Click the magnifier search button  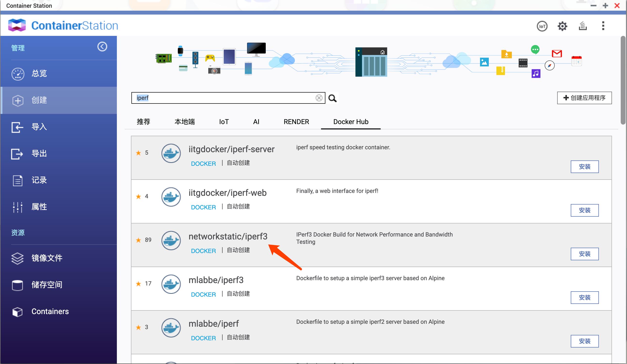[332, 98]
